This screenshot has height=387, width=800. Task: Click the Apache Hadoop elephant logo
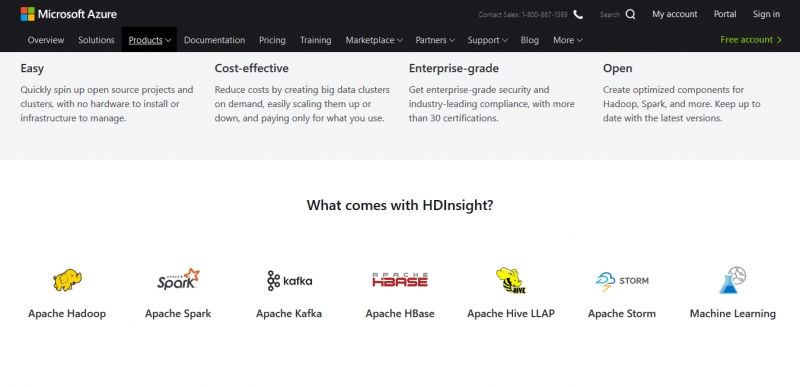click(67, 280)
